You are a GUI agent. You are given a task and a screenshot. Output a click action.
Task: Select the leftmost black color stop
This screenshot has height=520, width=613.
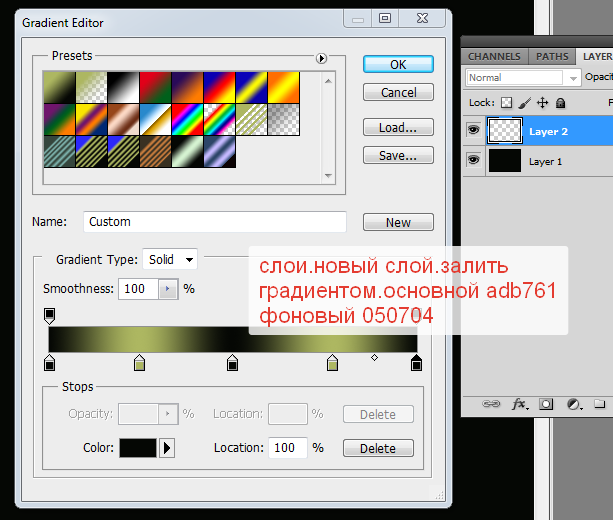(49, 363)
